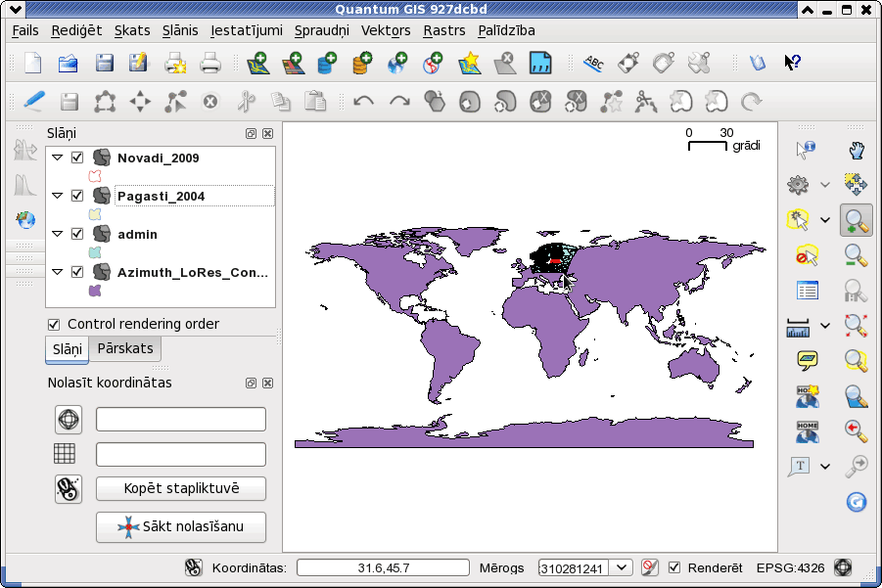Open the Rastrs menu
This screenshot has height=588, width=882.
tap(444, 30)
